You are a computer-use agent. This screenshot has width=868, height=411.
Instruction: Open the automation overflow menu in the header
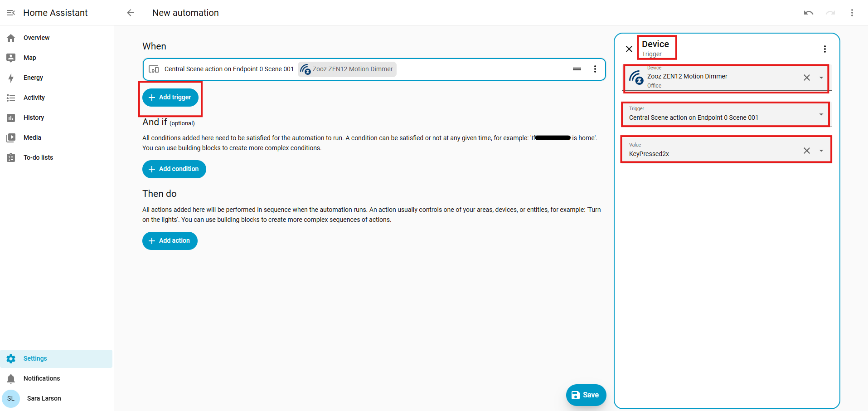pos(852,13)
